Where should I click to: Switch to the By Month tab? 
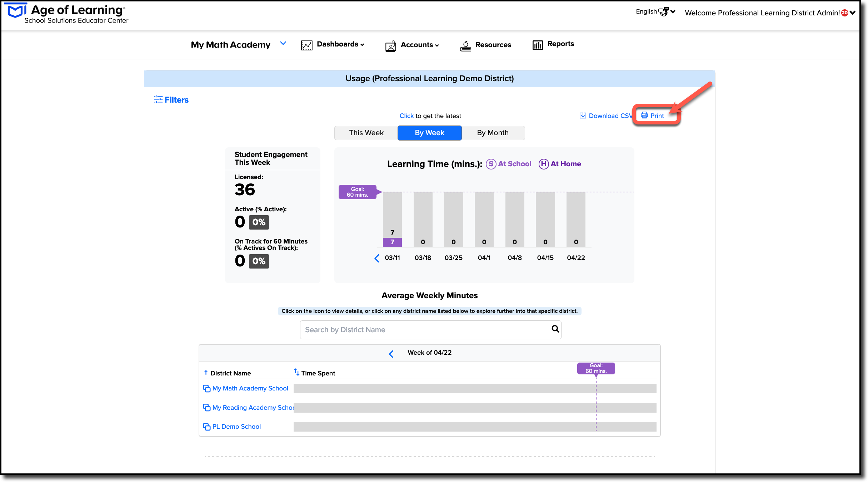[493, 133]
